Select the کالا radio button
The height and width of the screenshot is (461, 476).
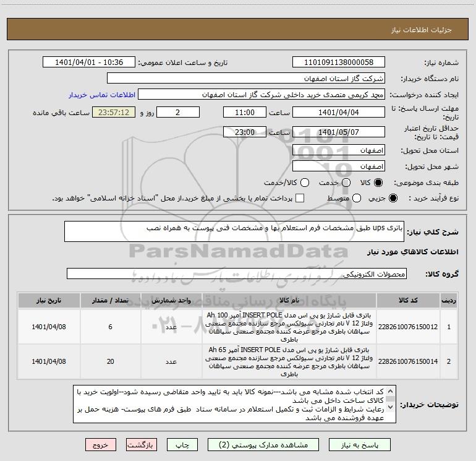coord(378,183)
